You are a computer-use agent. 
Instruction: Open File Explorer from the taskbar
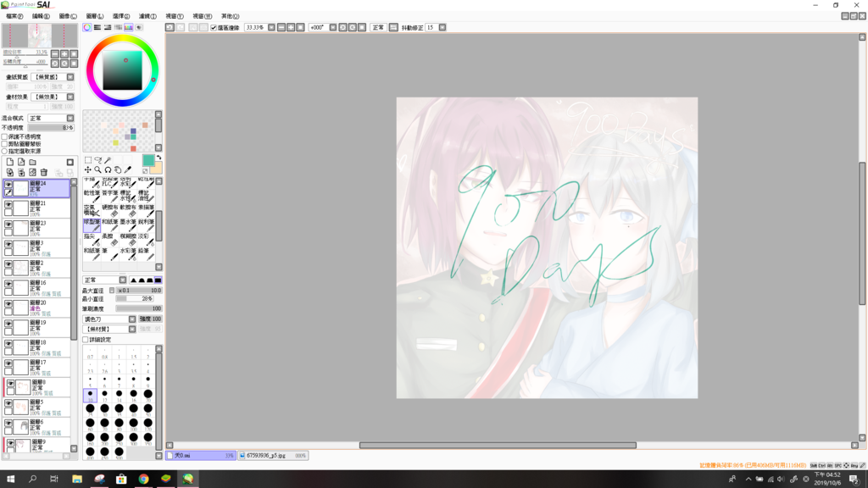pos(77,480)
